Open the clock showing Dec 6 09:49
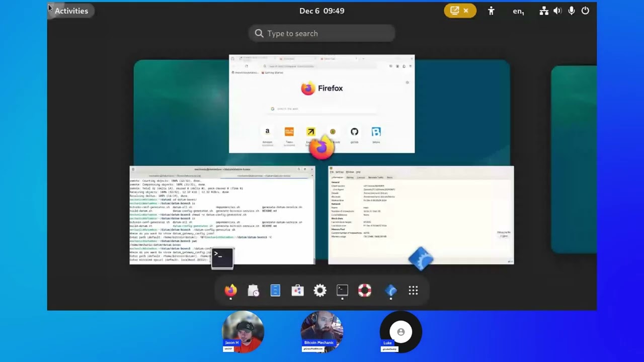 (321, 11)
